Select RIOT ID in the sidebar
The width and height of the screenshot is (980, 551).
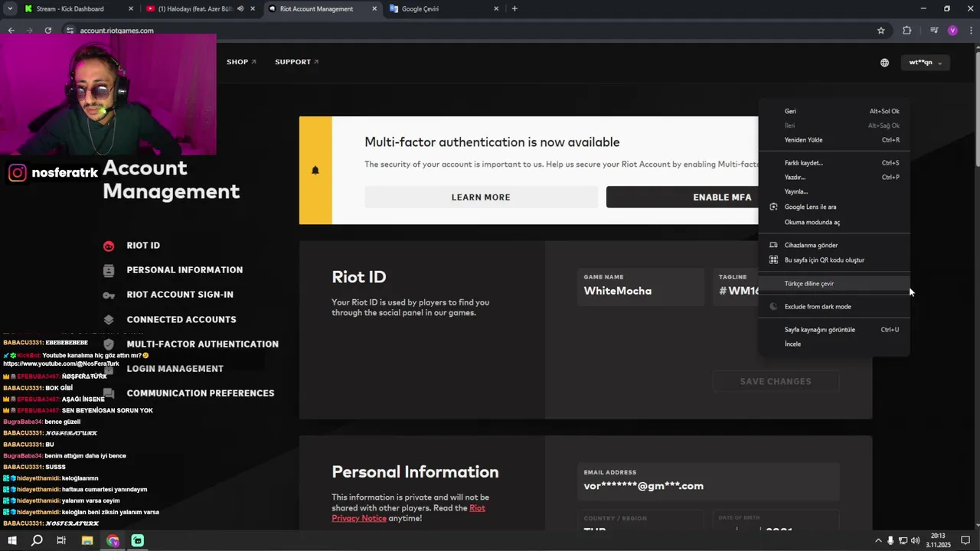tap(143, 246)
